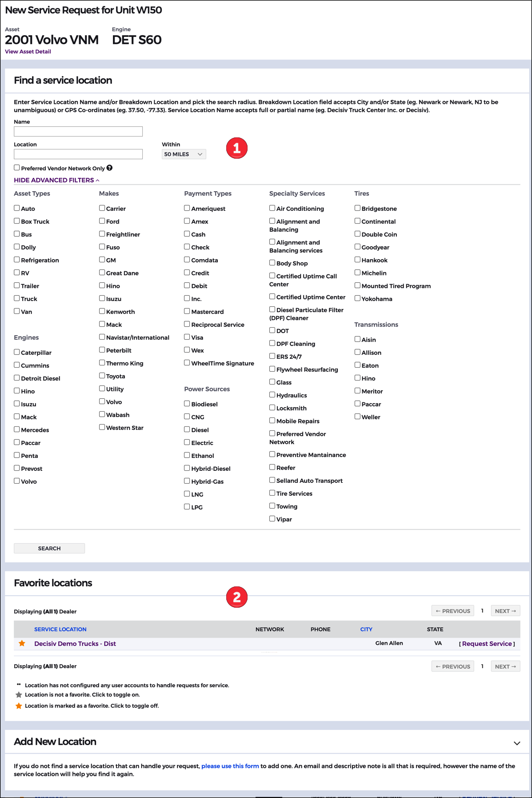Click red annotation marker number 2
Image resolution: width=532 pixels, height=798 pixels.
coord(236,597)
